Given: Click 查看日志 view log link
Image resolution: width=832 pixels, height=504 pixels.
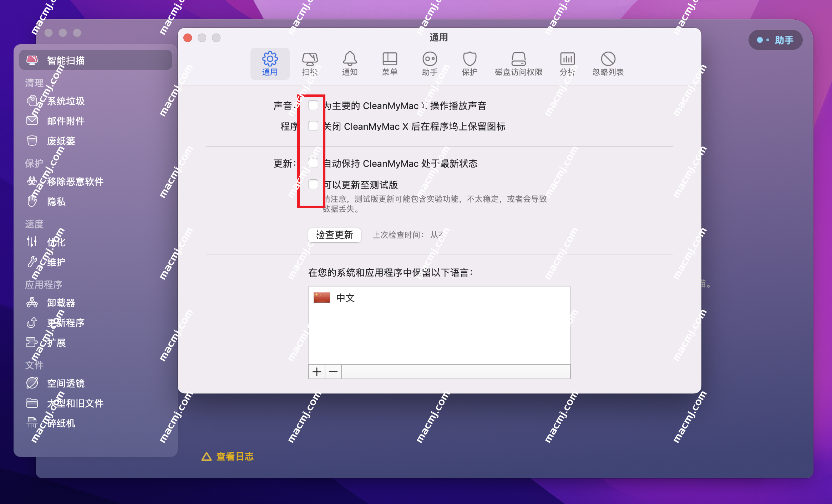Looking at the screenshot, I should point(228,457).
